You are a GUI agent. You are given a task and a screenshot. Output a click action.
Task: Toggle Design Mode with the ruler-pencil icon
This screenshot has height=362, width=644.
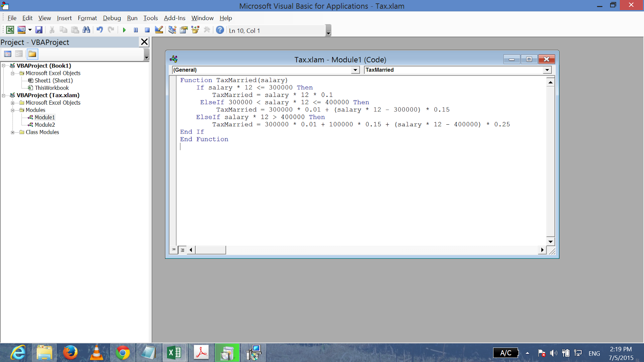click(159, 30)
